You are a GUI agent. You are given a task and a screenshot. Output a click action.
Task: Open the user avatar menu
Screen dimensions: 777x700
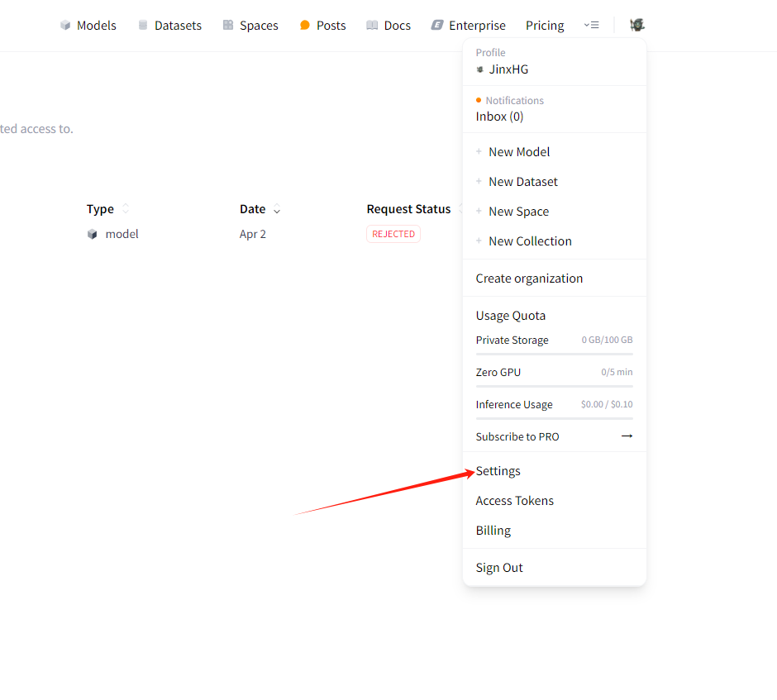636,25
